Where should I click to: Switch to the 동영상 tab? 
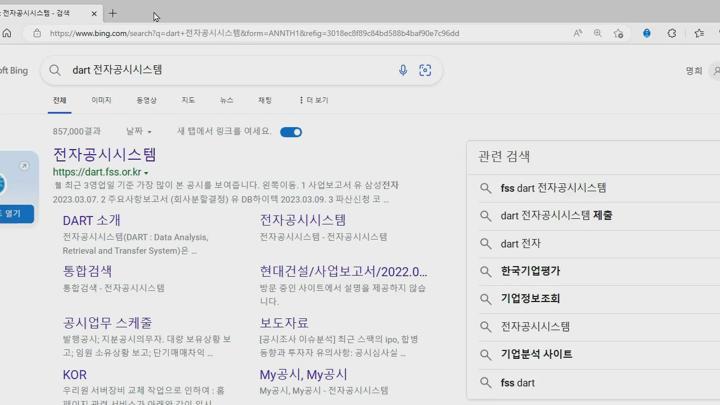click(146, 100)
